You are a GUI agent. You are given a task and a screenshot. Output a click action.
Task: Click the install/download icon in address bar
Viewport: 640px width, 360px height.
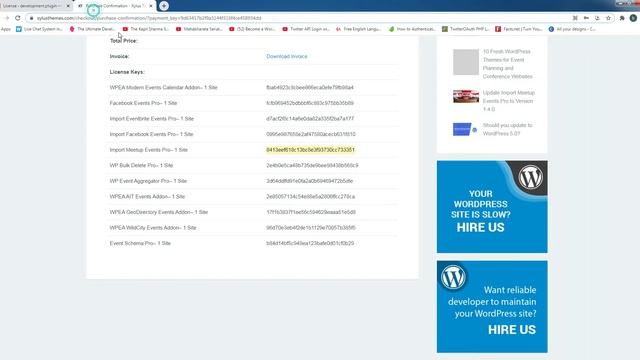597,18
